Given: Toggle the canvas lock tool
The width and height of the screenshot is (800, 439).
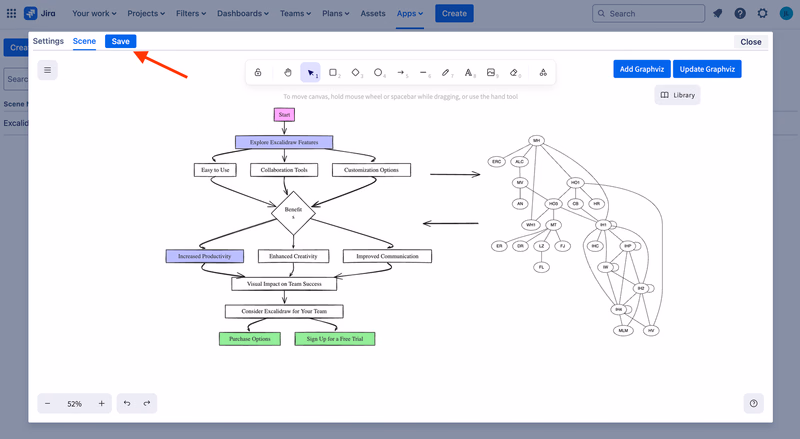Looking at the screenshot, I should pyautogui.click(x=258, y=72).
